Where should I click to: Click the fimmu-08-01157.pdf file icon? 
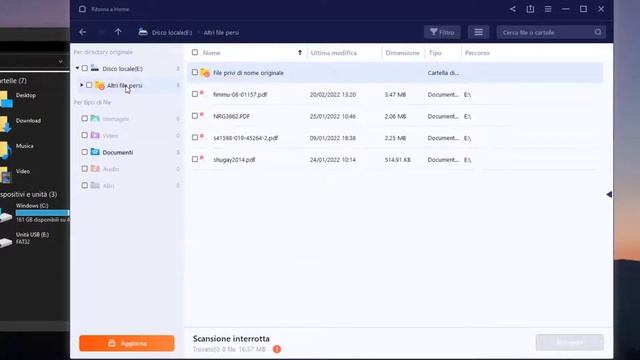click(x=202, y=93)
